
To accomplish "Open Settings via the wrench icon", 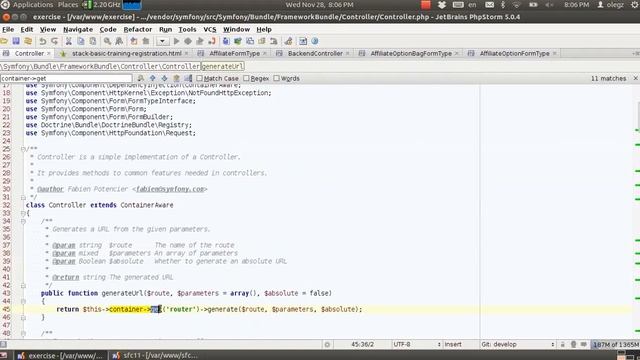I will pos(289,41).
